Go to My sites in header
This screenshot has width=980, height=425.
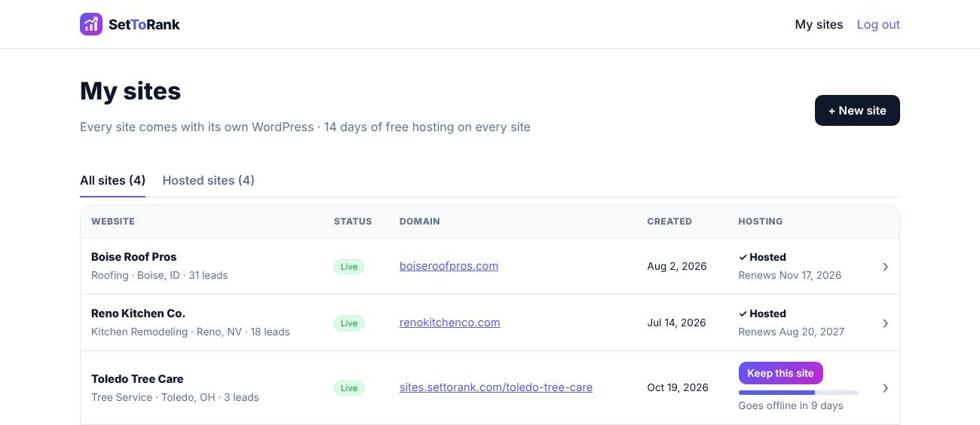point(819,24)
